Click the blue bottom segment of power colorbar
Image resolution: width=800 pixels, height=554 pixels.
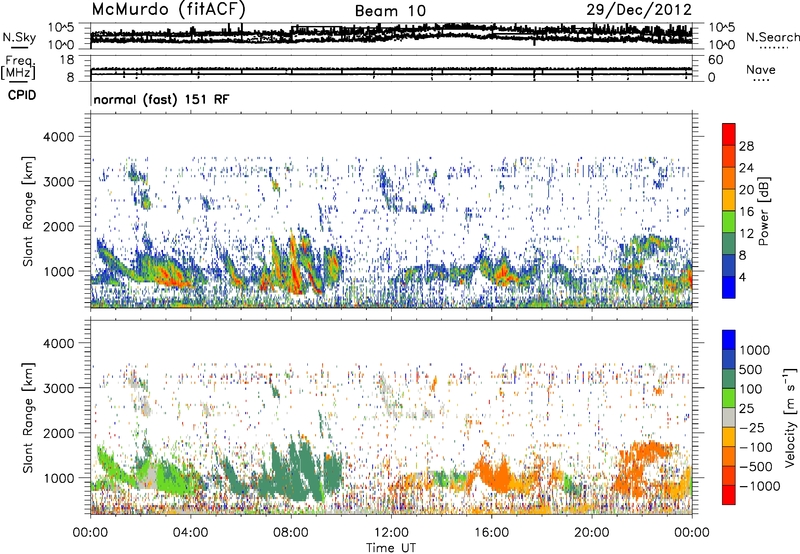[729, 287]
